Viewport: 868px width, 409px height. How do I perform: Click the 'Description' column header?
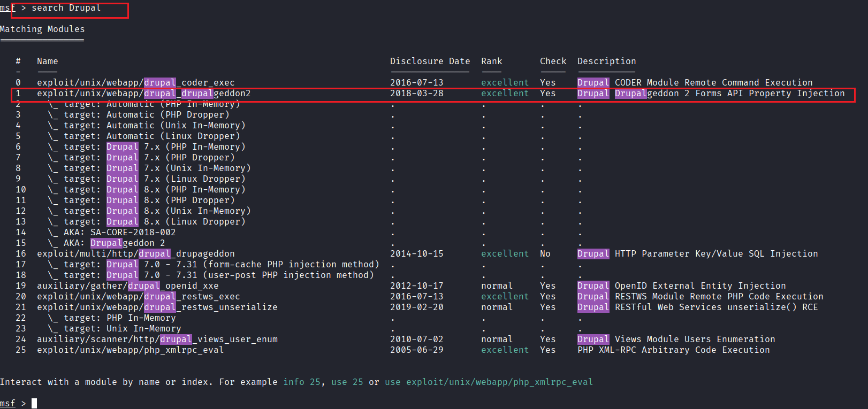(606, 61)
